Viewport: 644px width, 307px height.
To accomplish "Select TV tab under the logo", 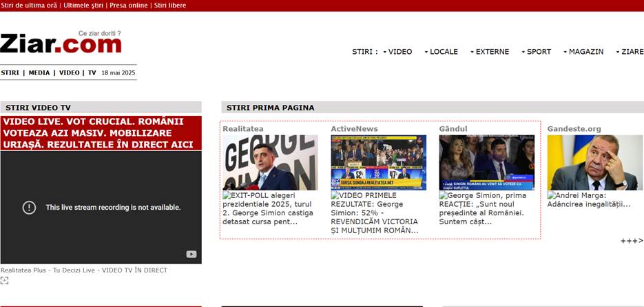I will click(x=92, y=73).
